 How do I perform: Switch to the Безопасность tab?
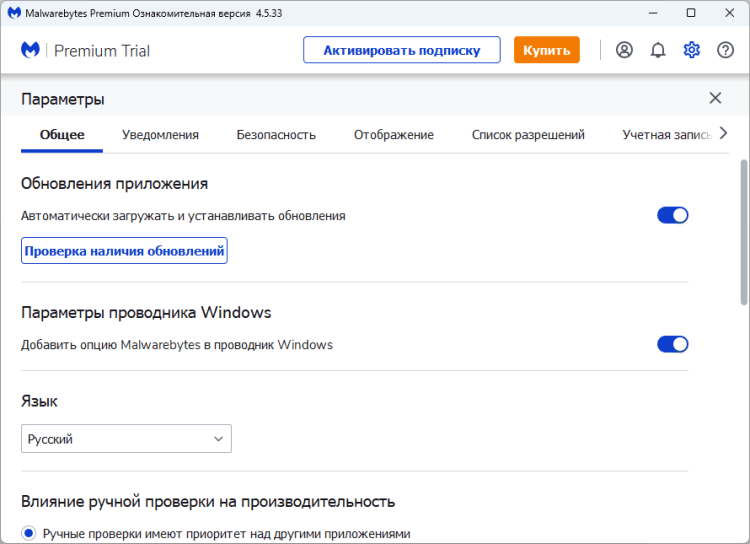click(276, 135)
